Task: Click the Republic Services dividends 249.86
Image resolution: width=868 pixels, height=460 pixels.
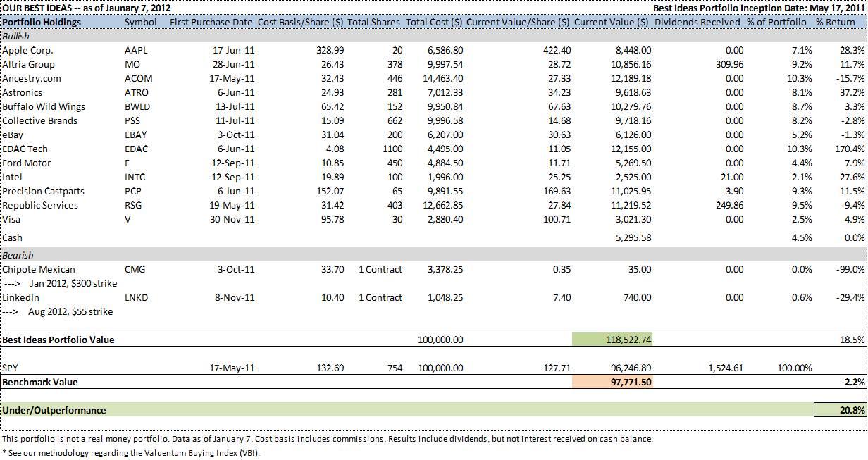Action: 728,205
